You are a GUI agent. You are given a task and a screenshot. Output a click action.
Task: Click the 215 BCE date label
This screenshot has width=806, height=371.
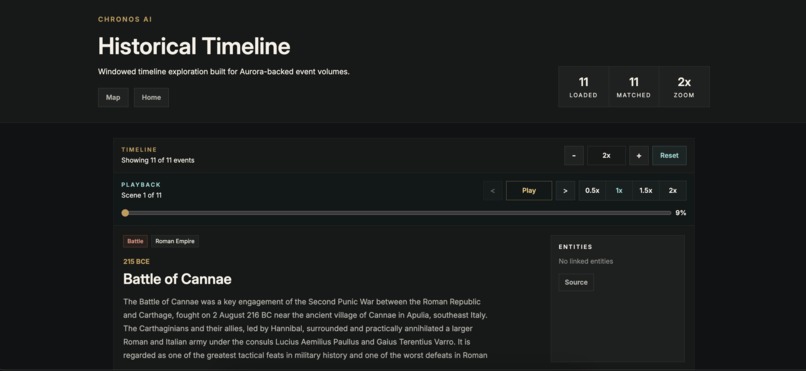(136, 262)
